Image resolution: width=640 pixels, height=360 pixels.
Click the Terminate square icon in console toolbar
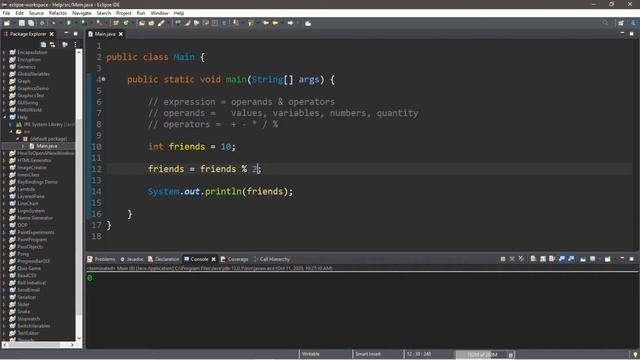tap(503, 259)
